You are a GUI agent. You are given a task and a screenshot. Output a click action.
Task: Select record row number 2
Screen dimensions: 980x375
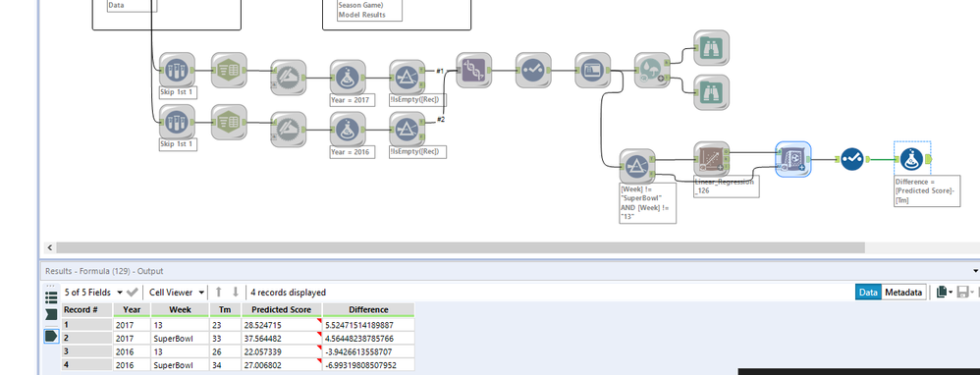(86, 338)
